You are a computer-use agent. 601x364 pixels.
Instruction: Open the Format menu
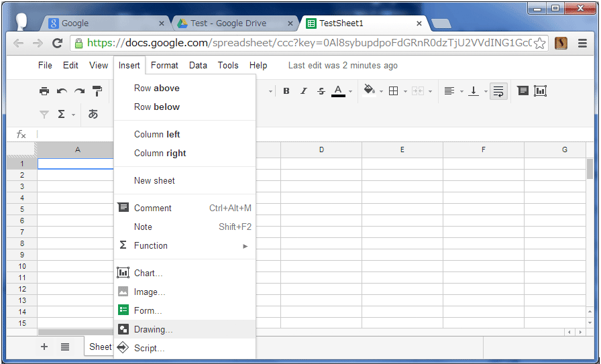(x=164, y=66)
